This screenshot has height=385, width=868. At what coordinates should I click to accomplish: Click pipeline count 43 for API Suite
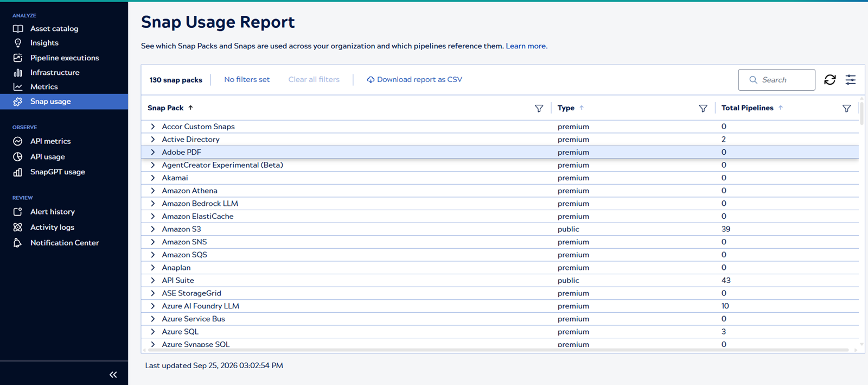pyautogui.click(x=726, y=280)
